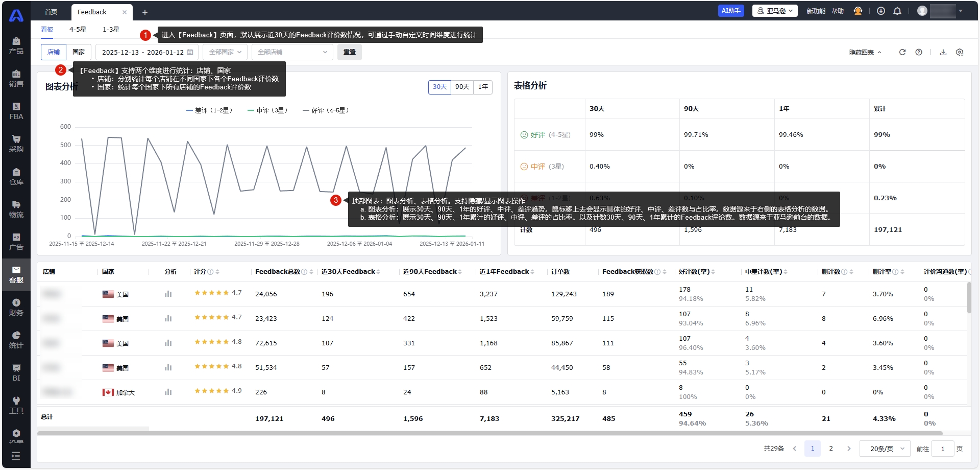The width and height of the screenshot is (980, 470).
Task: Open the 20条/页 page size dropdown
Action: (x=885, y=449)
